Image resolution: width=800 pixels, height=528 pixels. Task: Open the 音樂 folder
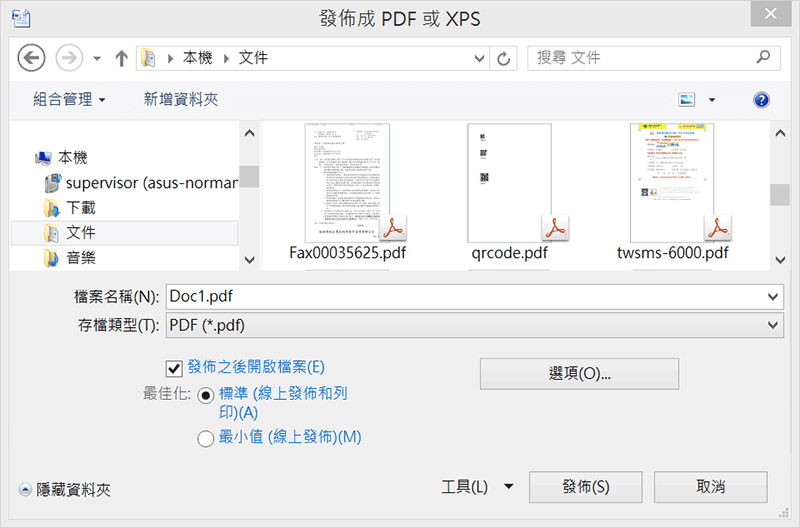[x=81, y=258]
